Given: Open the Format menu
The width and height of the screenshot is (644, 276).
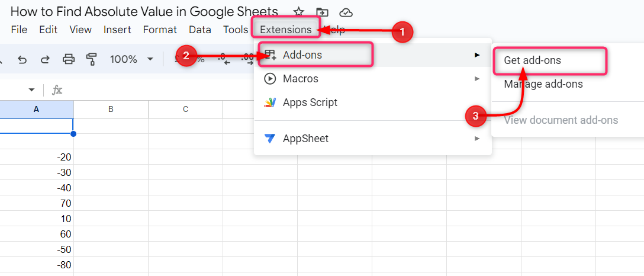Looking at the screenshot, I should (160, 30).
